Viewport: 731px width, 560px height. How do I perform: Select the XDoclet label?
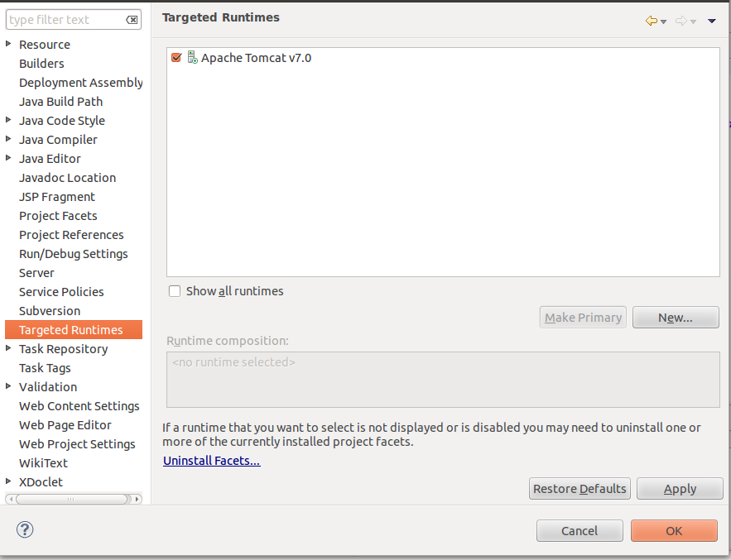click(x=41, y=482)
